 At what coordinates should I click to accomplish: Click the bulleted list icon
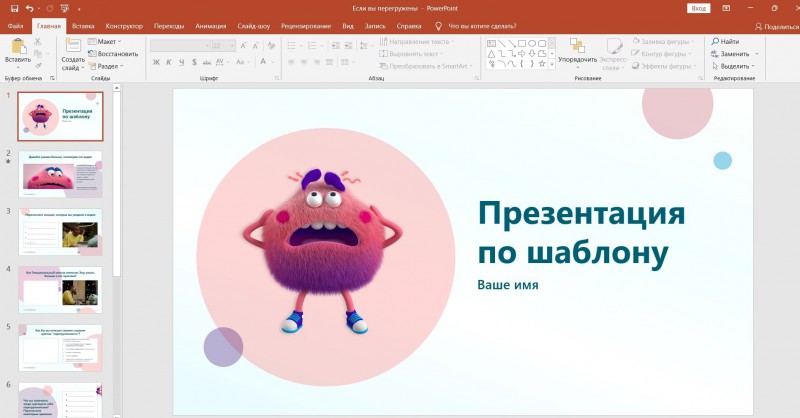tap(293, 46)
